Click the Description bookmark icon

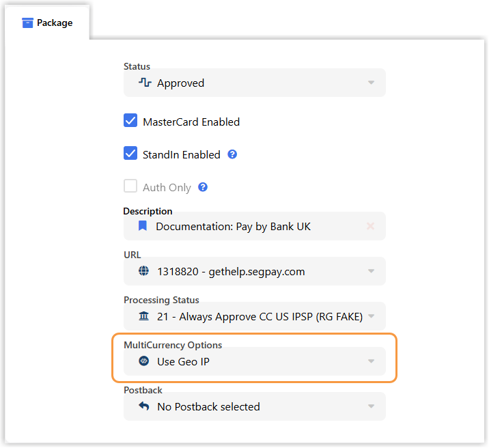(143, 226)
